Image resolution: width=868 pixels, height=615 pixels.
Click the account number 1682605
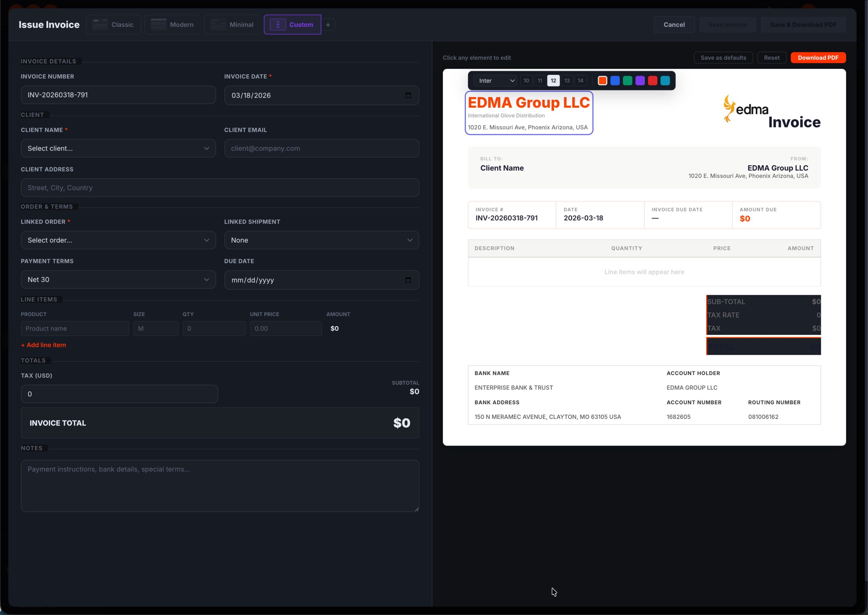678,417
